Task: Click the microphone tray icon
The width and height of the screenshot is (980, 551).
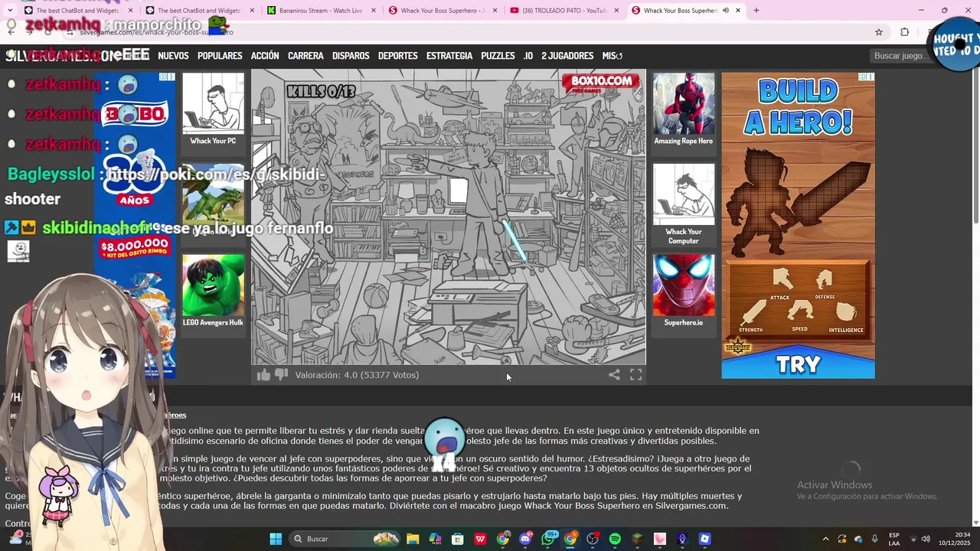Action: point(874,539)
